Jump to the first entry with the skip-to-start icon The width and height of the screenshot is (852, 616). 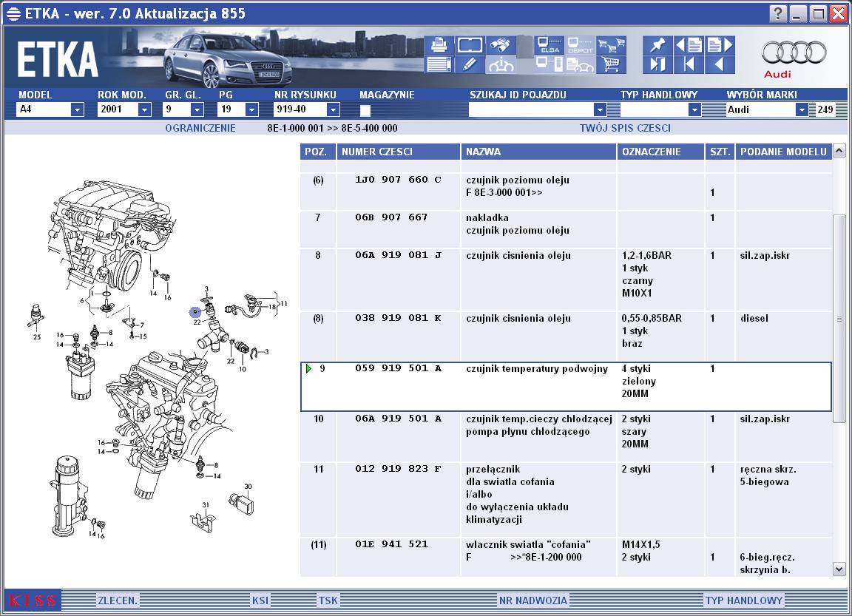689,64
